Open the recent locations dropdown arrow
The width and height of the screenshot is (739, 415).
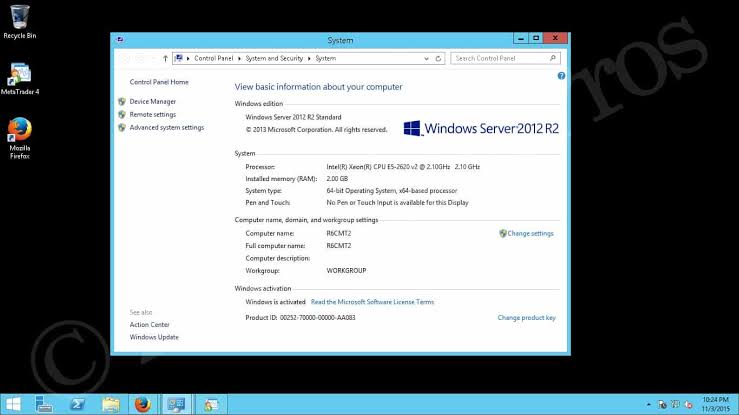153,58
